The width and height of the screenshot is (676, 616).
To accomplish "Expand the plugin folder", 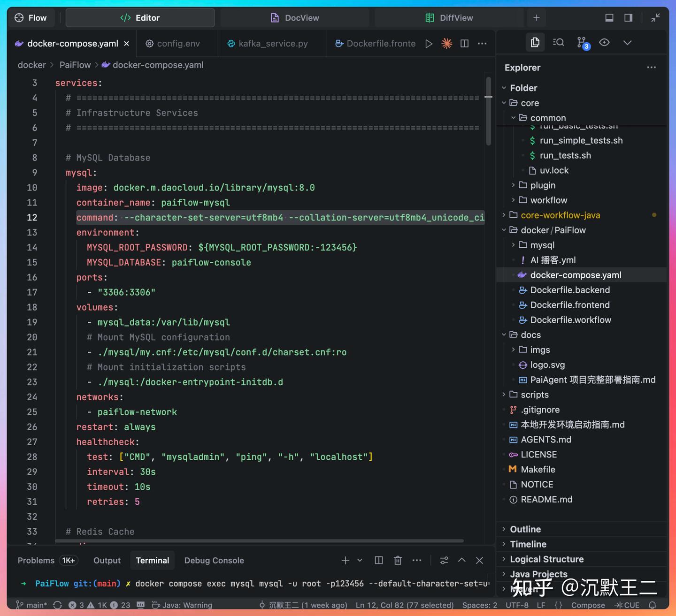I will [x=543, y=185].
